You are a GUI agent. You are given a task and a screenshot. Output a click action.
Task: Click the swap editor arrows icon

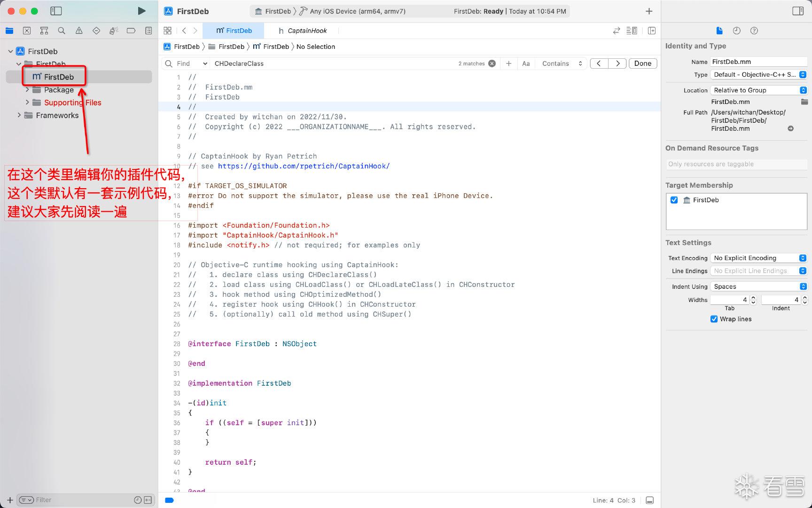click(617, 31)
